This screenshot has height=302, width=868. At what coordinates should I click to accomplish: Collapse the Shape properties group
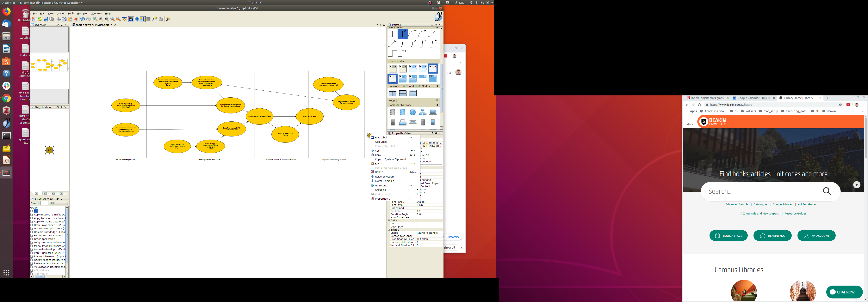point(388,230)
